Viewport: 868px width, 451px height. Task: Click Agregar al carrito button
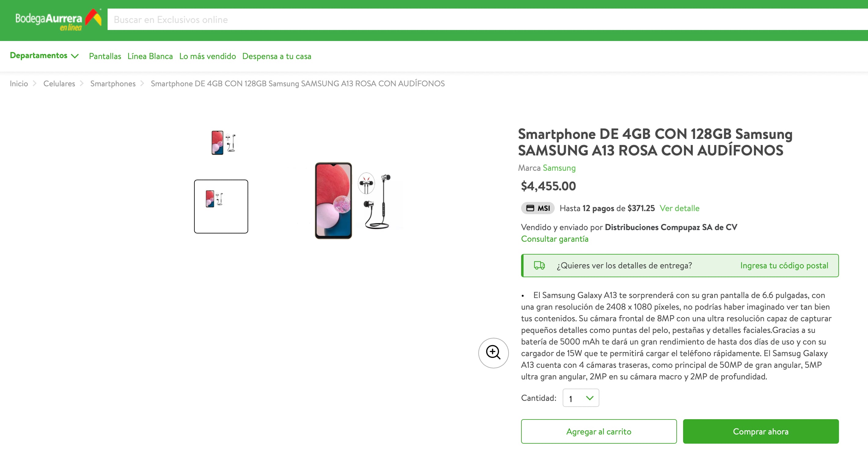click(x=598, y=431)
